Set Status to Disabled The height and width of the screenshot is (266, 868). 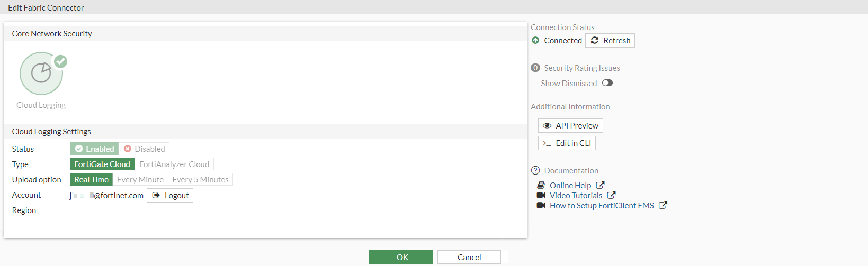[x=144, y=149]
